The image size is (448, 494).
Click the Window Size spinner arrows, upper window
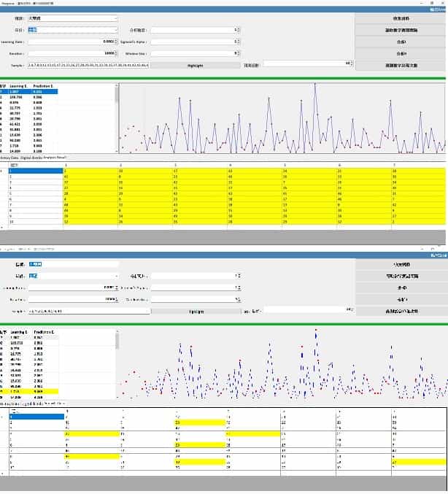click(x=237, y=53)
